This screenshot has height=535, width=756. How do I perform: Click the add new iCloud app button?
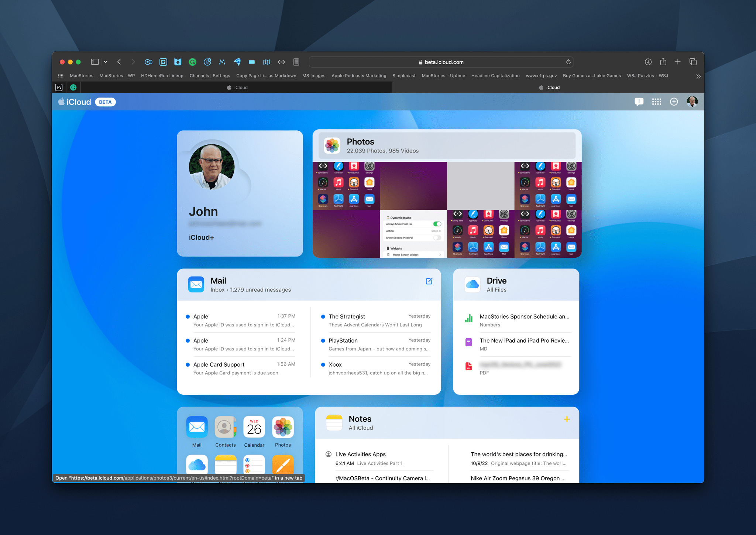tap(673, 102)
